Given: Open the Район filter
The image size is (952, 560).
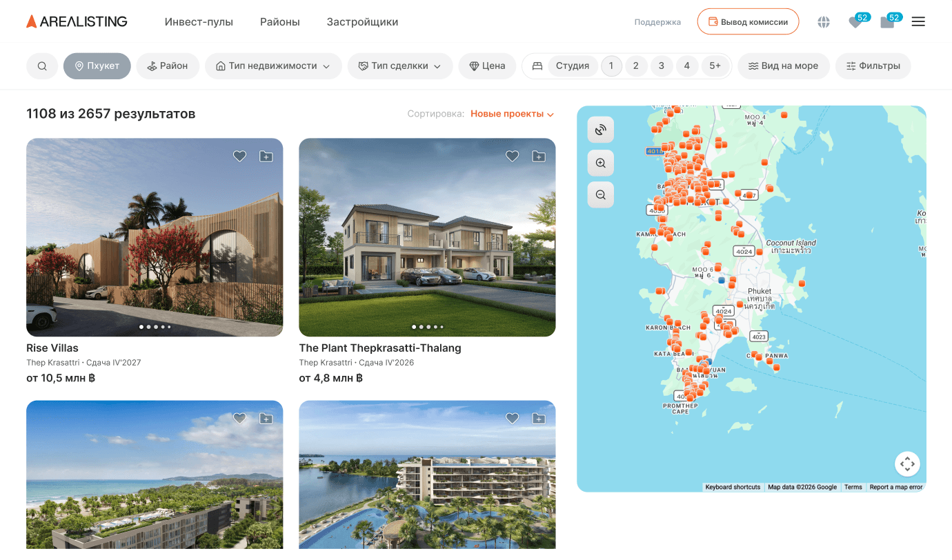Looking at the screenshot, I should 168,66.
